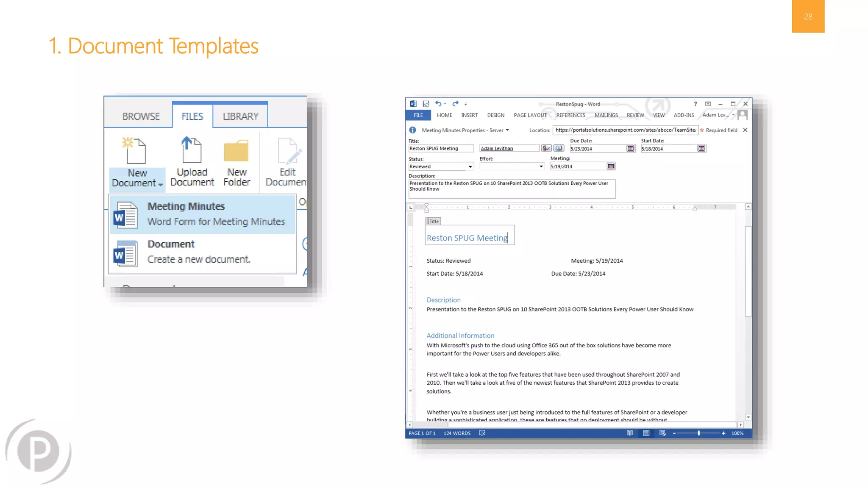
Task: Switch to Read Mode view icon
Action: point(630,433)
